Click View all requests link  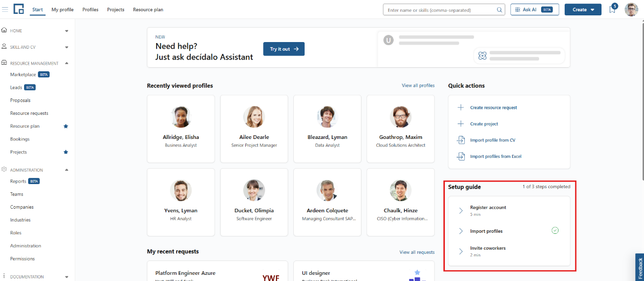coord(417,252)
